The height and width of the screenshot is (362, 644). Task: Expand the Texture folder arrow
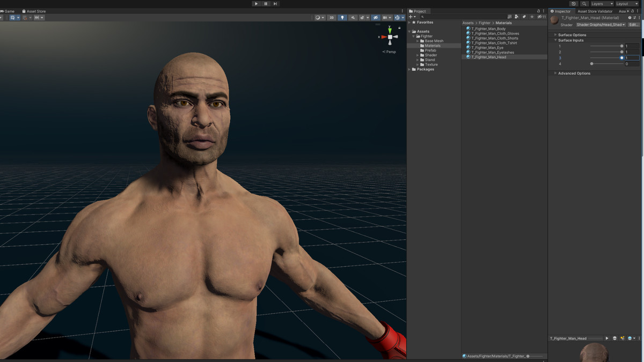click(x=418, y=65)
